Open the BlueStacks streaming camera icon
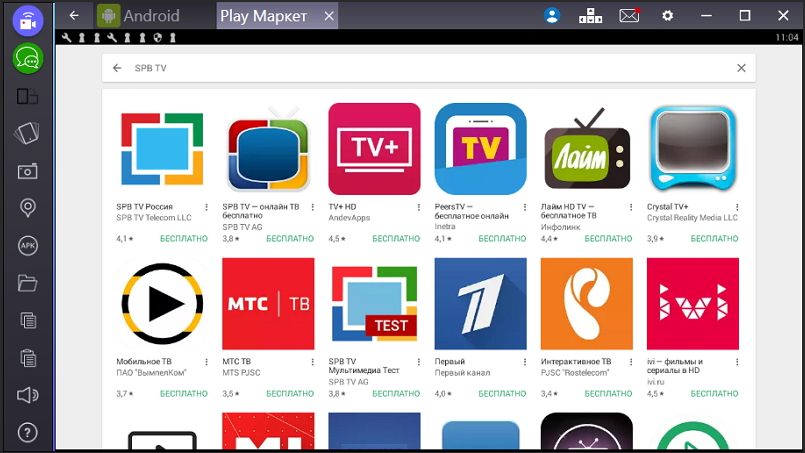This screenshot has height=453, width=805. pyautogui.click(x=28, y=21)
